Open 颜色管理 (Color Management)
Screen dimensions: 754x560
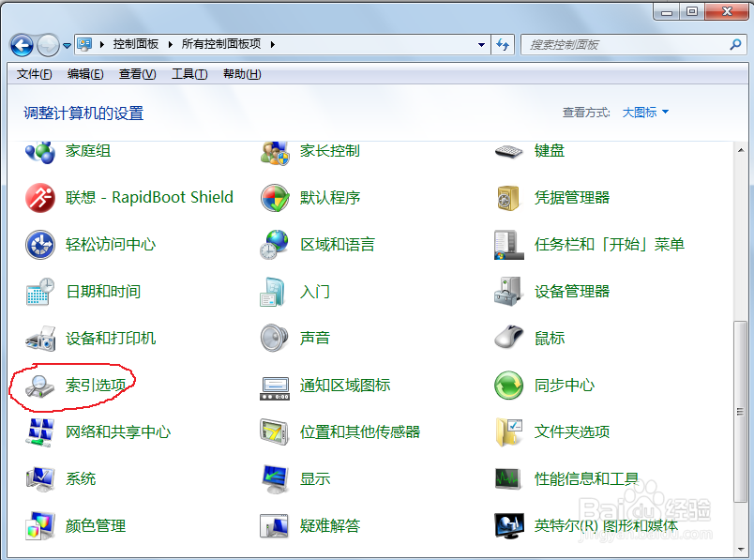click(x=95, y=525)
